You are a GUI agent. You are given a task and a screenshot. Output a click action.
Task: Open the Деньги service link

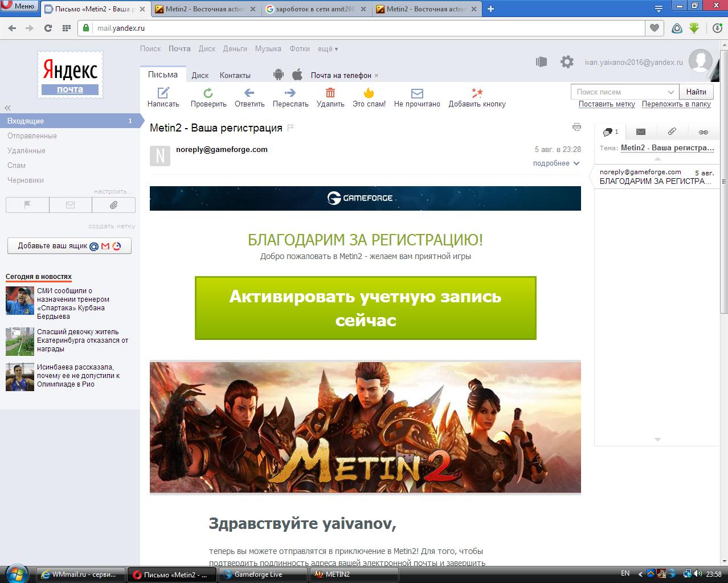235,49
